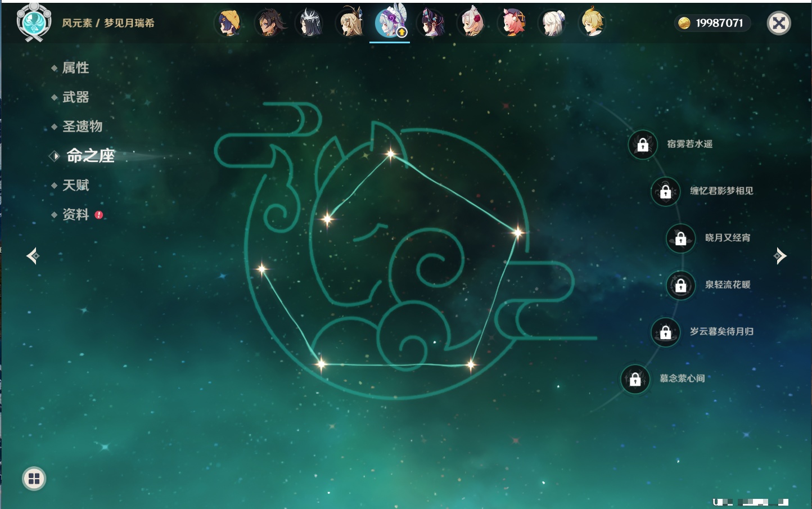Open the locked constellation 晓月又经宵
The height and width of the screenshot is (509, 812).
tap(681, 238)
